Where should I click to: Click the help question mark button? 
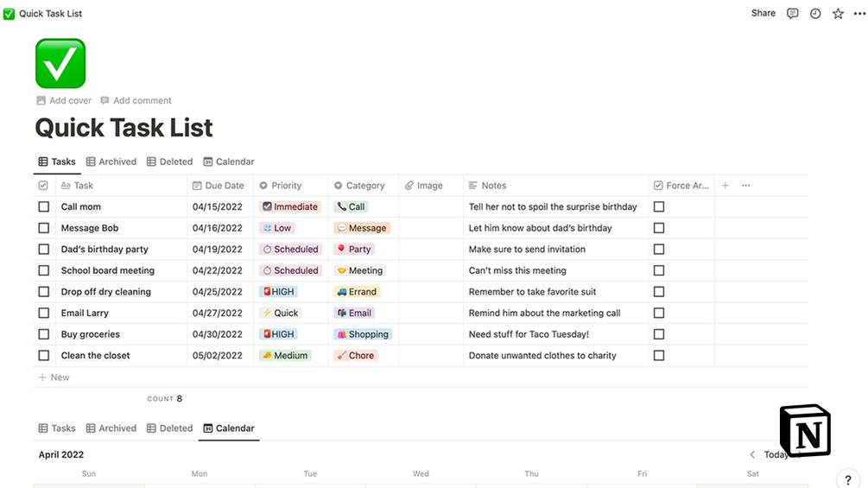pyautogui.click(x=848, y=480)
